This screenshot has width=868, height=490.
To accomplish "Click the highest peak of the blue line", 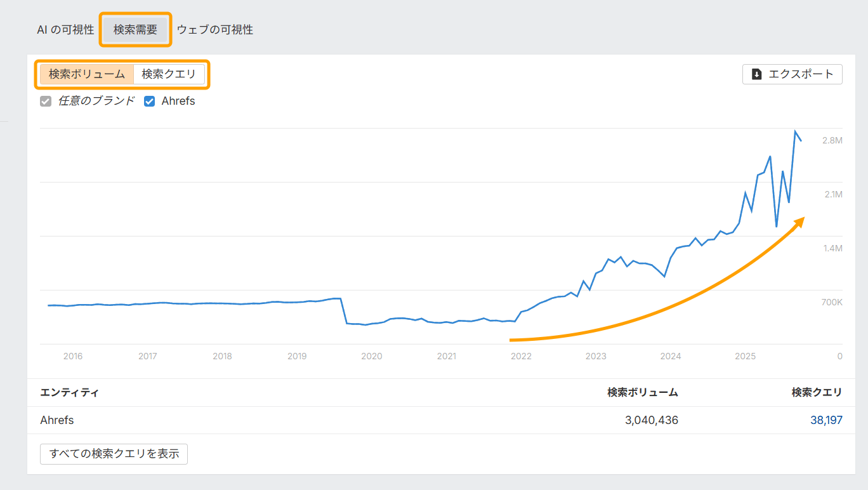I will tap(795, 131).
